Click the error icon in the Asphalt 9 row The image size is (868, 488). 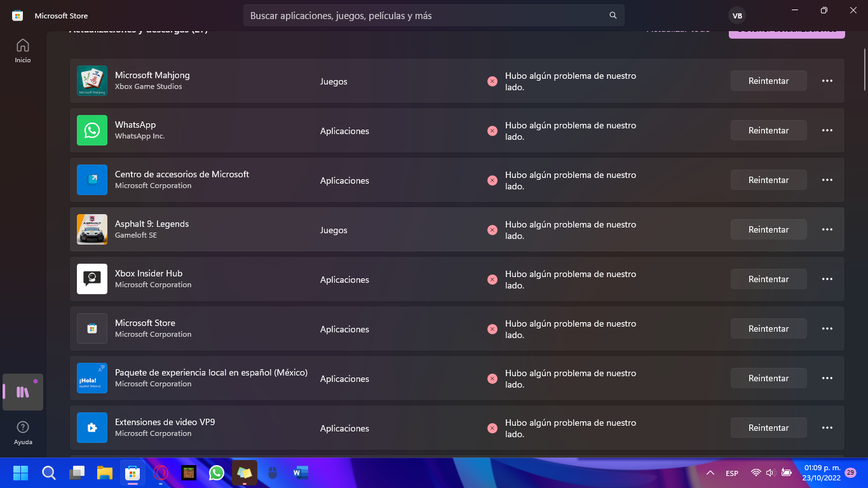click(492, 230)
